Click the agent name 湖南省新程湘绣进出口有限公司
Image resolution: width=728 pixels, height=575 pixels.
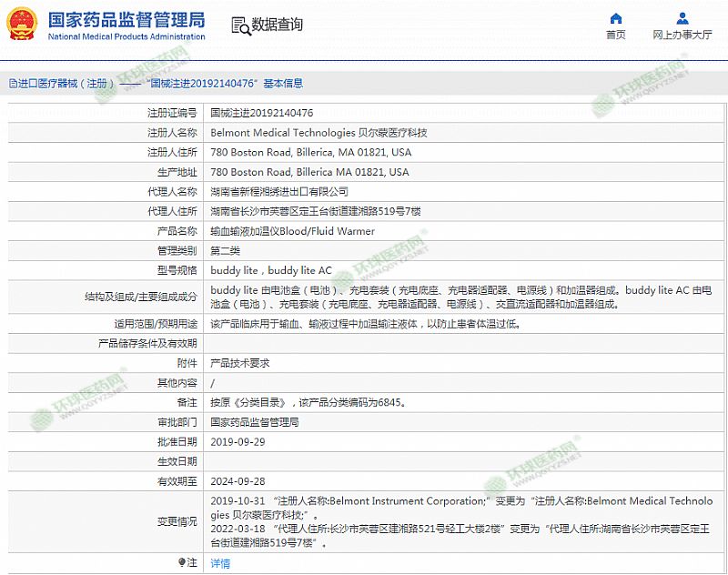point(279,192)
